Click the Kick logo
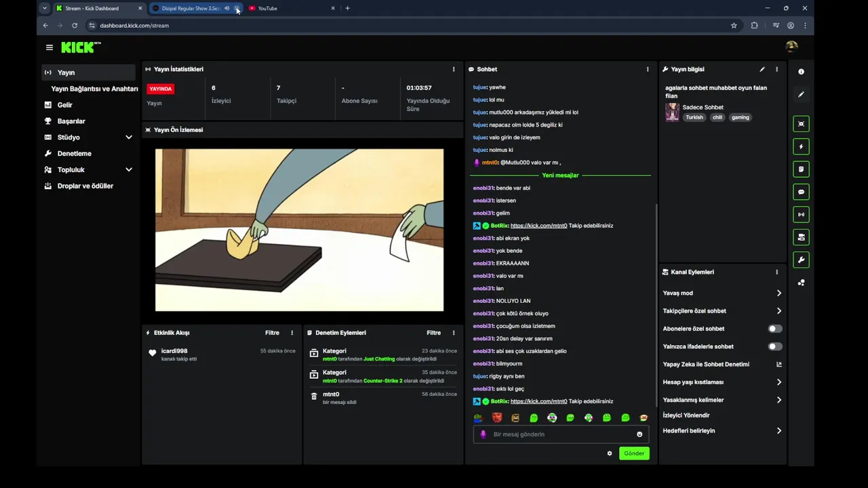The width and height of the screenshot is (868, 488). (81, 47)
